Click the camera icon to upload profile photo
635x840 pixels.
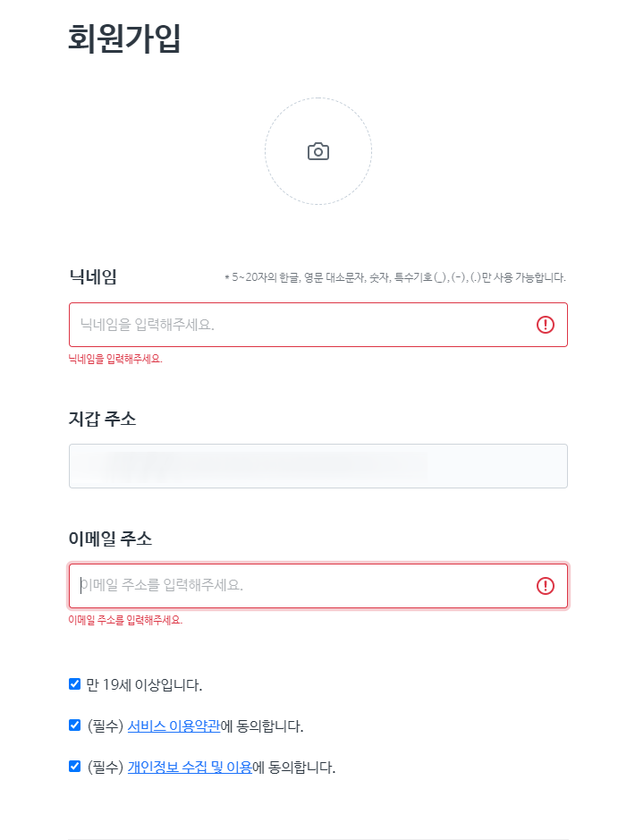317,150
